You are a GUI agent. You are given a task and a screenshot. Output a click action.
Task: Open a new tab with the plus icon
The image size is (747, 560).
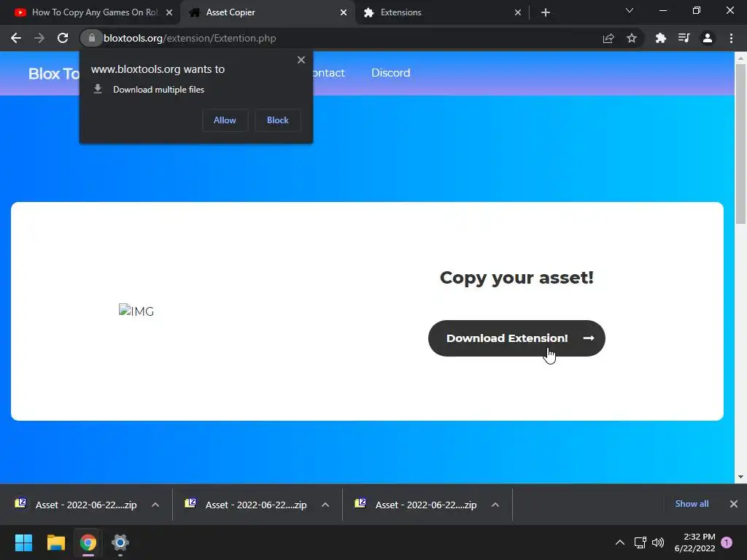point(546,12)
